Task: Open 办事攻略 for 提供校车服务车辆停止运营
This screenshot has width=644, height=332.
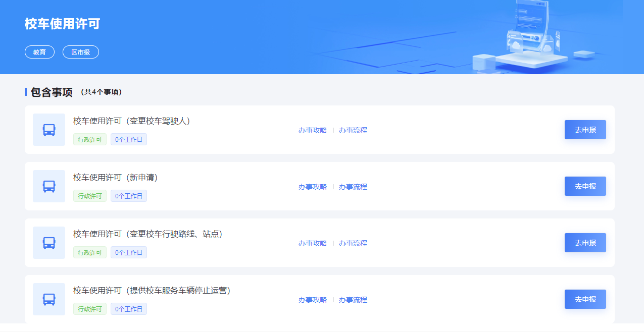Action: pos(312,300)
